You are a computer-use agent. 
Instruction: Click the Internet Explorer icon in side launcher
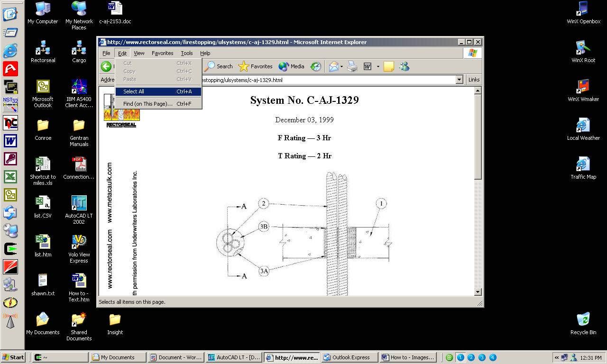[x=10, y=50]
